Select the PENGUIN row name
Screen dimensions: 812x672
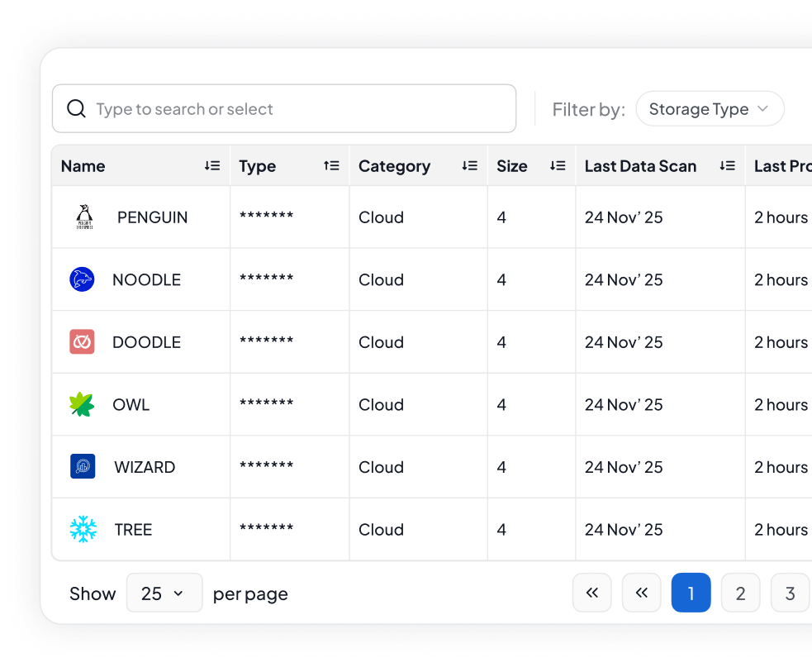coord(152,217)
